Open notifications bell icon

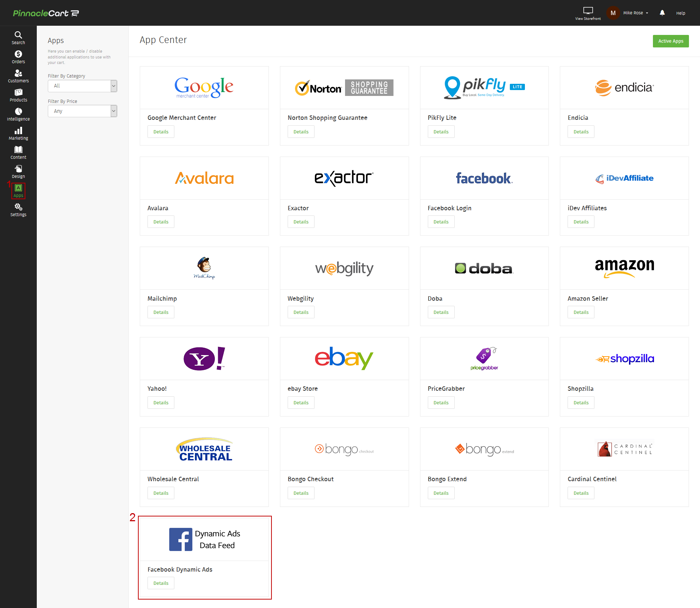coord(662,13)
